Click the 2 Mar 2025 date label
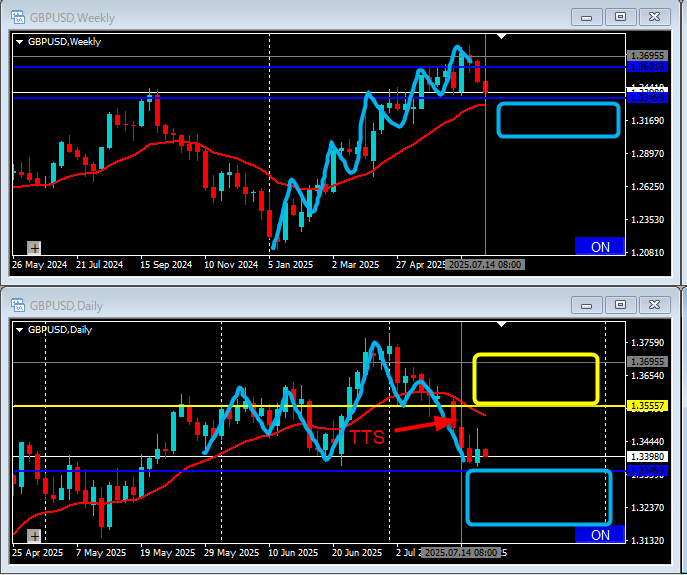The width and height of the screenshot is (687, 575). click(355, 265)
